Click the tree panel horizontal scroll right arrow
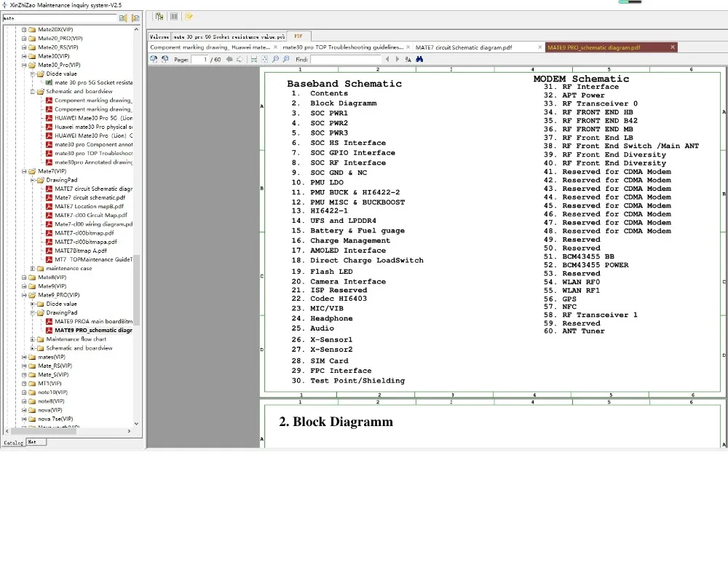This screenshot has height=587, width=728. (129, 431)
